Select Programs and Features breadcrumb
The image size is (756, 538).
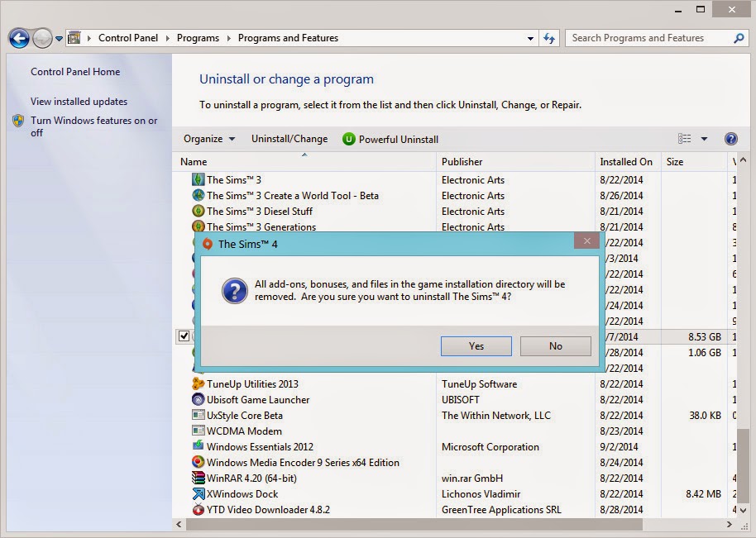coord(288,38)
